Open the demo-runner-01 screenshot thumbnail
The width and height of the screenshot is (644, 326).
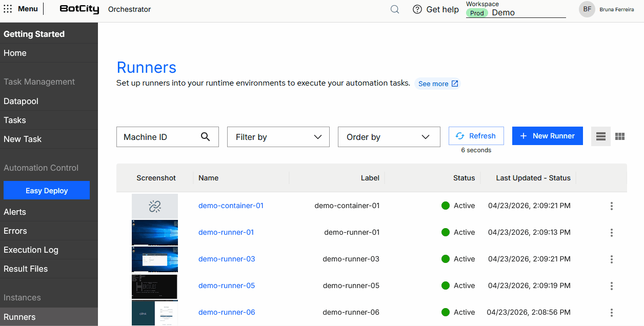pyautogui.click(x=155, y=233)
